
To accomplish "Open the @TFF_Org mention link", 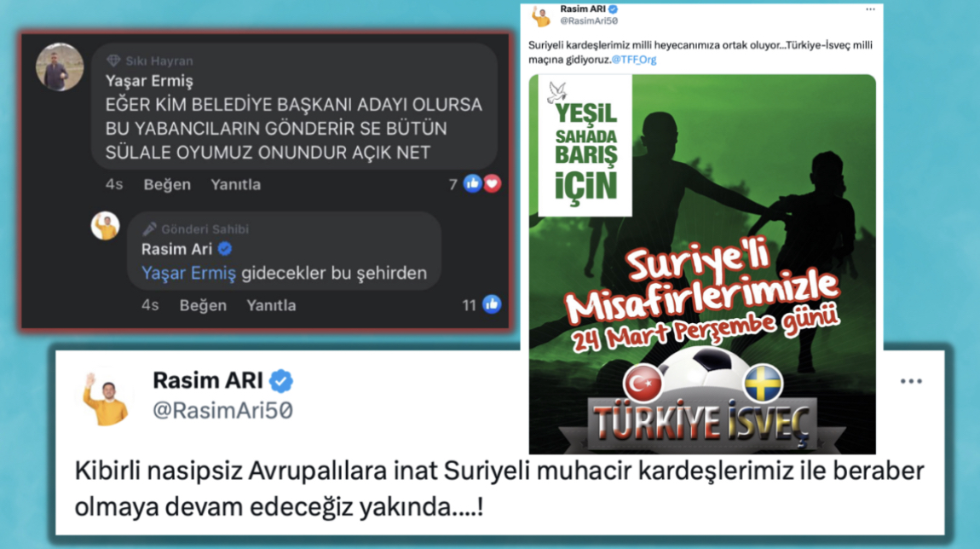I will click(x=634, y=60).
